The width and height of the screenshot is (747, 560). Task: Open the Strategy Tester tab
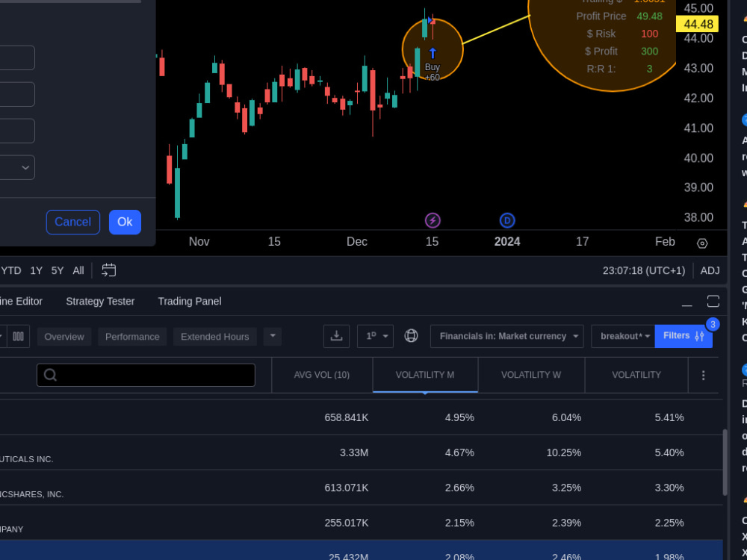[x=100, y=302]
